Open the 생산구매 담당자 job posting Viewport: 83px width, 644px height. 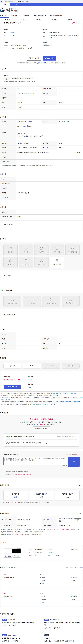pyautogui.click(x=8, y=578)
